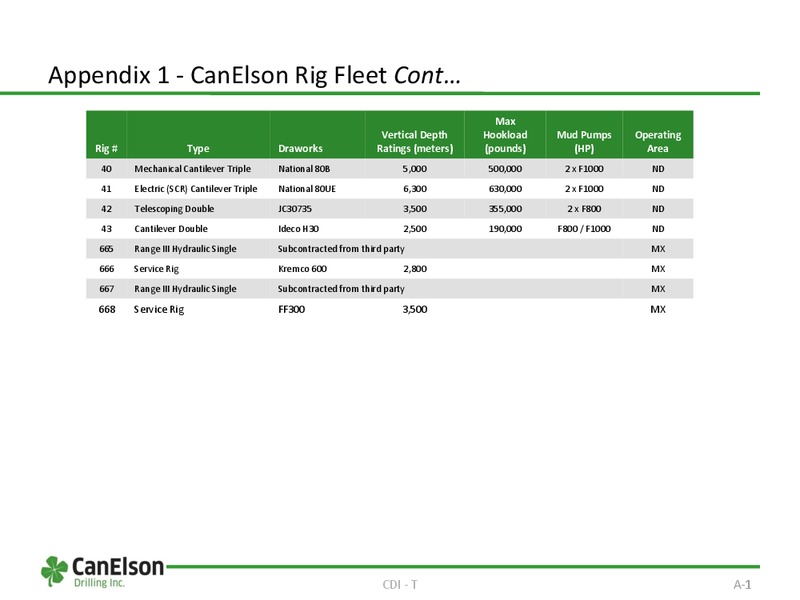Viewport: 800px width, 600px height.
Task: Select the 2,800 depth rating value
Action: pos(415,268)
